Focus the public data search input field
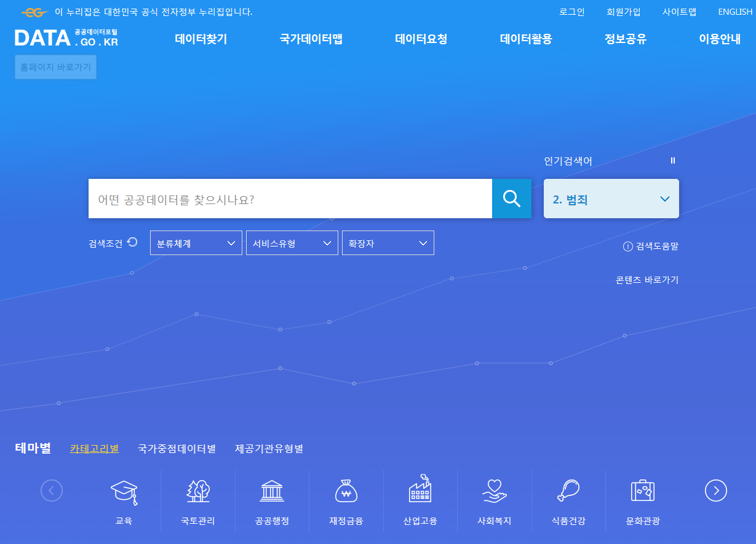 (x=290, y=199)
